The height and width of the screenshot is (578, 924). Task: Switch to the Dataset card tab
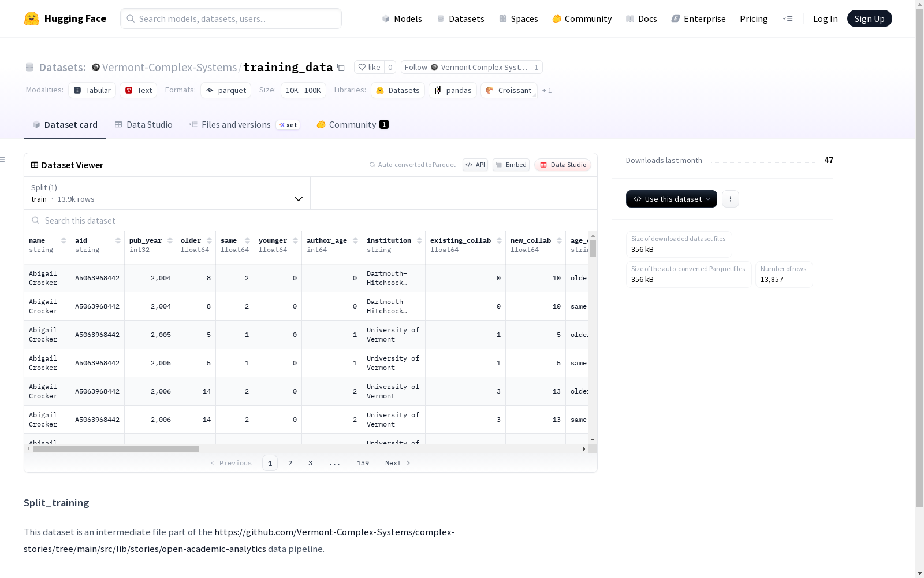(x=65, y=125)
